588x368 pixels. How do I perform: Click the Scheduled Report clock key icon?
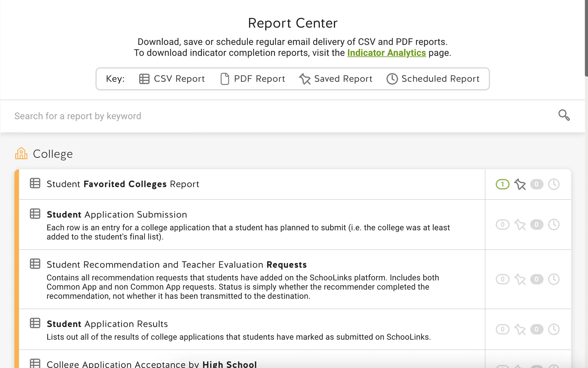[392, 79]
